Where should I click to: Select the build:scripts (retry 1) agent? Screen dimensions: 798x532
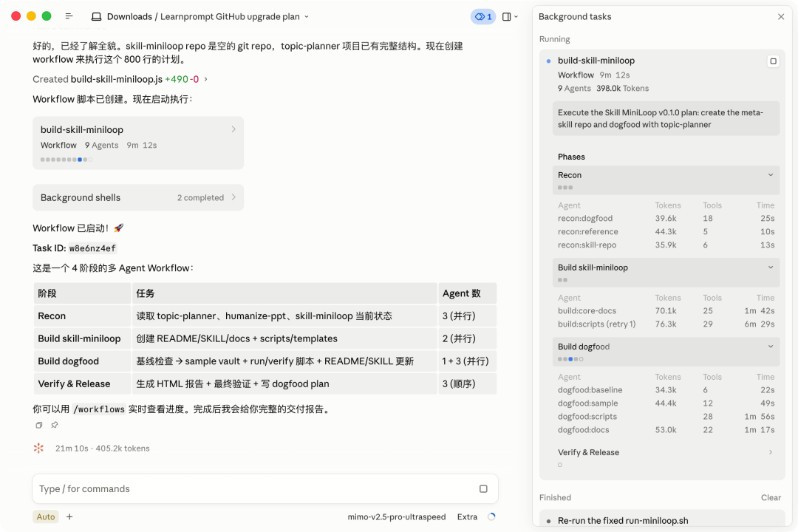click(666, 324)
